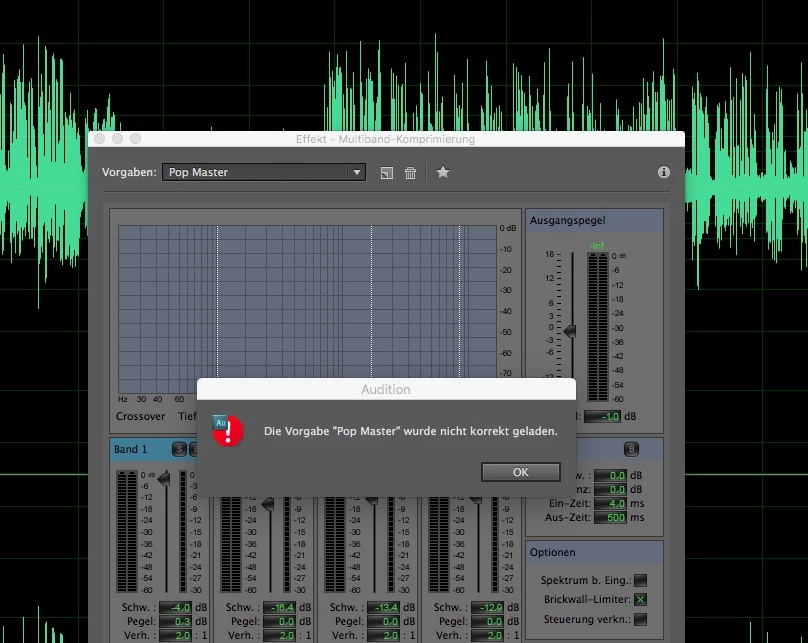
Task: Click the Ein-Zeit field showing 4.0 ms
Action: coord(611,503)
